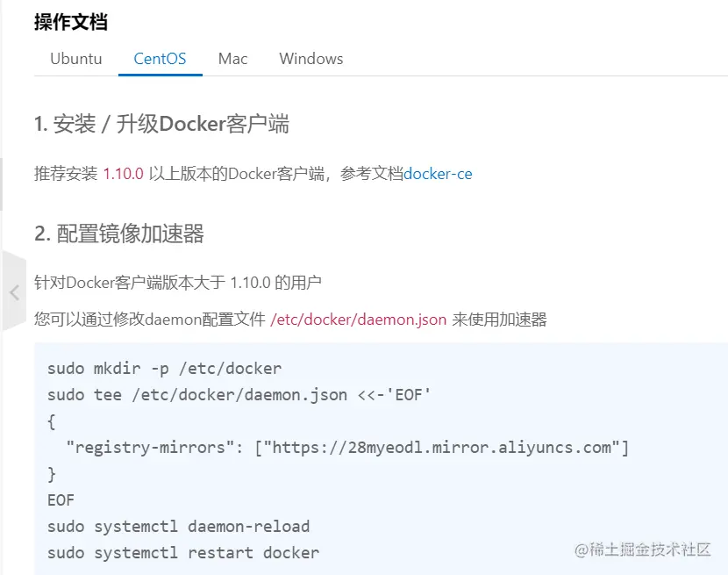Screen dimensions: 728x575
Task: Click the systemctl daemon-reload code line
Action: tap(178, 527)
